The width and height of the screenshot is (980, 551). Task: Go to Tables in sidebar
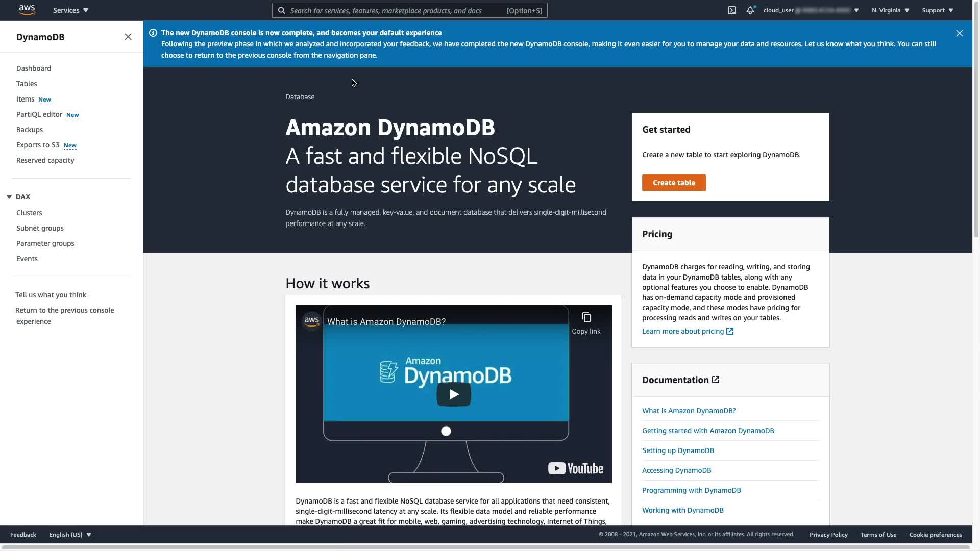pos(27,84)
